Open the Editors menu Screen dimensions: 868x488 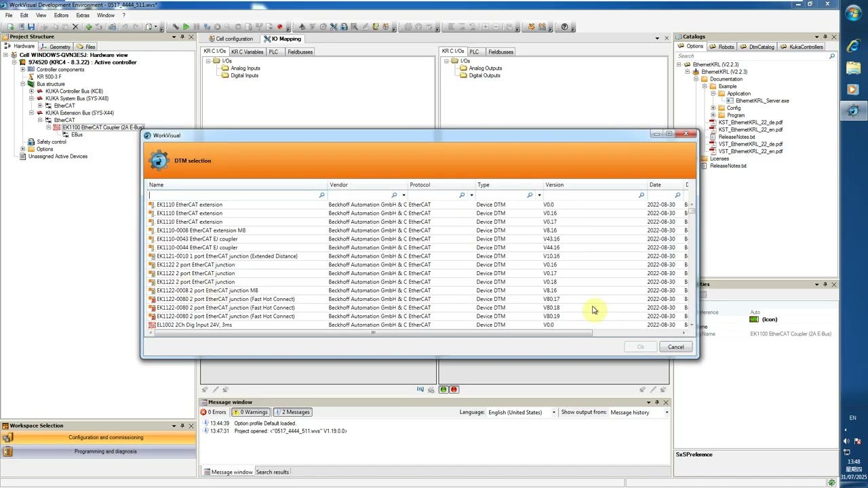click(x=61, y=15)
